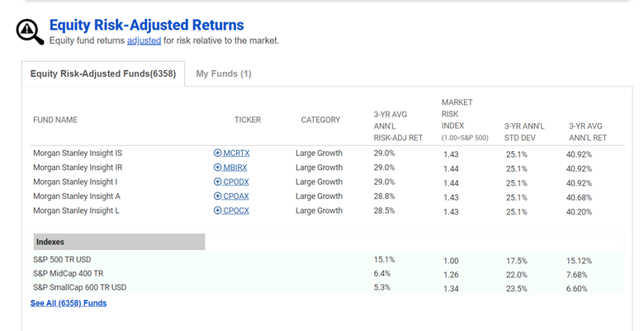Open the CPOCX ticker link
This screenshot has height=331, width=644.
coord(236,210)
